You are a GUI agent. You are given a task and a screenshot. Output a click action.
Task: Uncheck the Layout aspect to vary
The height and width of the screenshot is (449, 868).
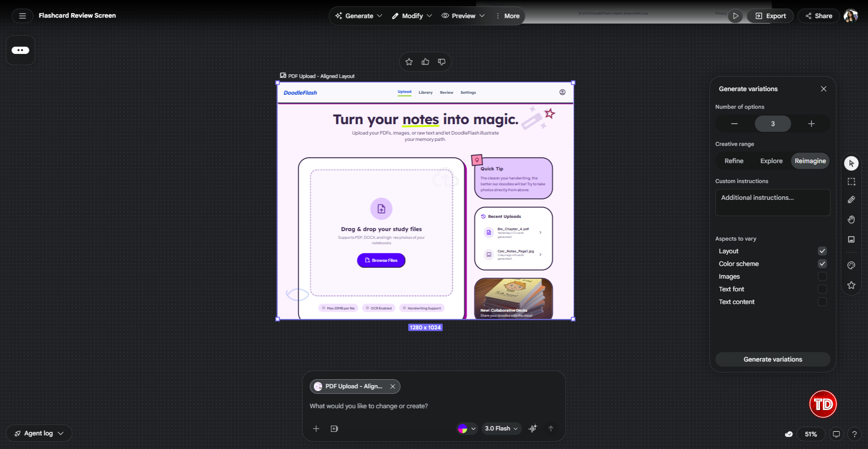822,251
